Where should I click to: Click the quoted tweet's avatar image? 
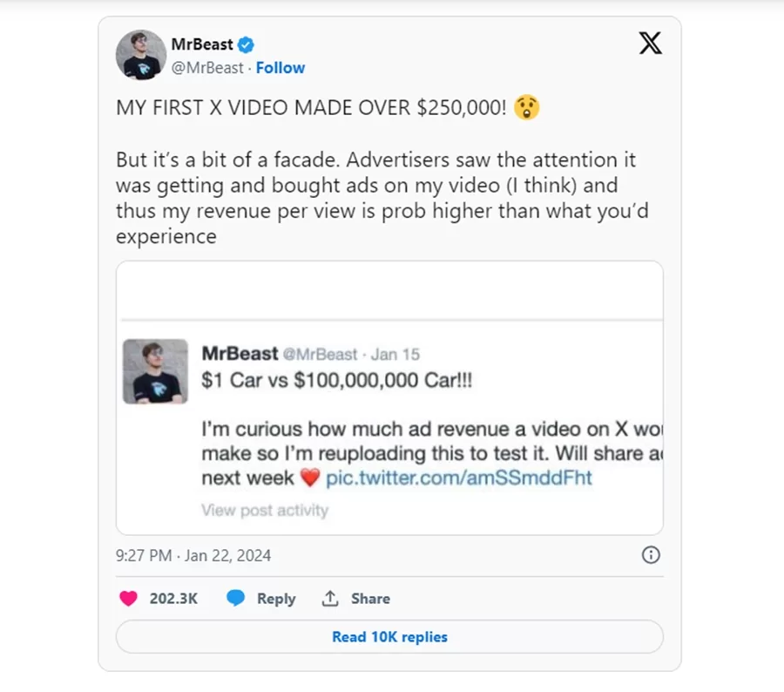coord(155,371)
